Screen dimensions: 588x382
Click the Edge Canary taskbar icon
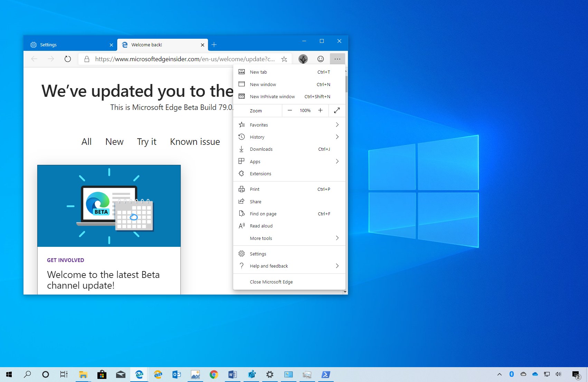[x=158, y=374]
